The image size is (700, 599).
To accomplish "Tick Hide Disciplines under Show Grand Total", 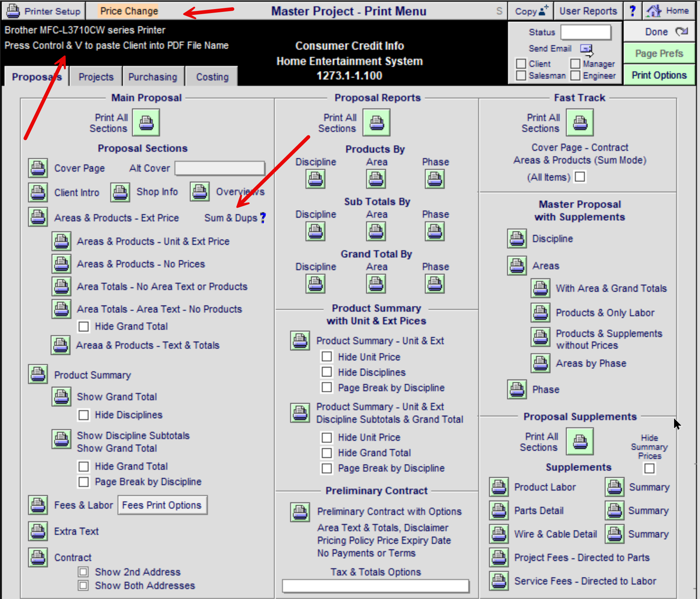I will (x=84, y=415).
